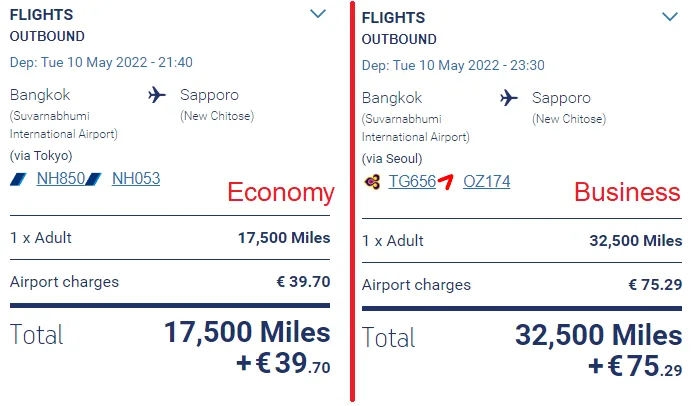Select the red Business label
The height and width of the screenshot is (406, 696).
coord(627,192)
